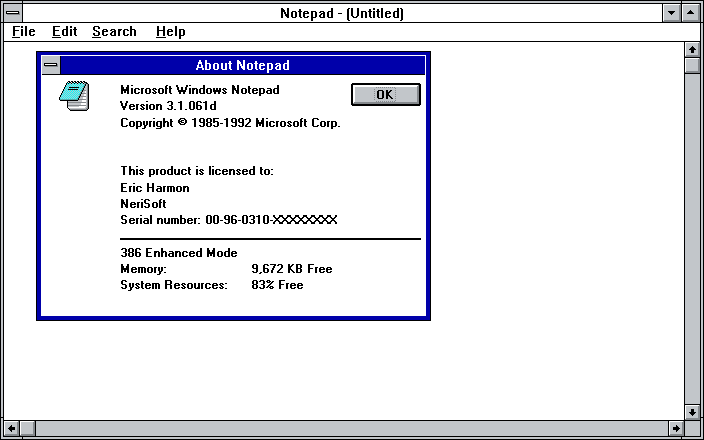Click the About Notepad title bar
Screen dimensions: 704x440
242,65
